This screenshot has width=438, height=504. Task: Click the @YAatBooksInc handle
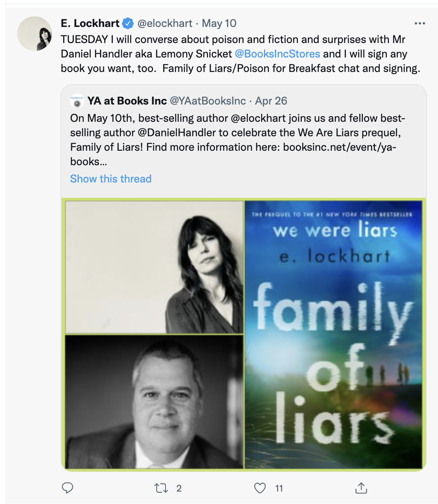(x=208, y=101)
